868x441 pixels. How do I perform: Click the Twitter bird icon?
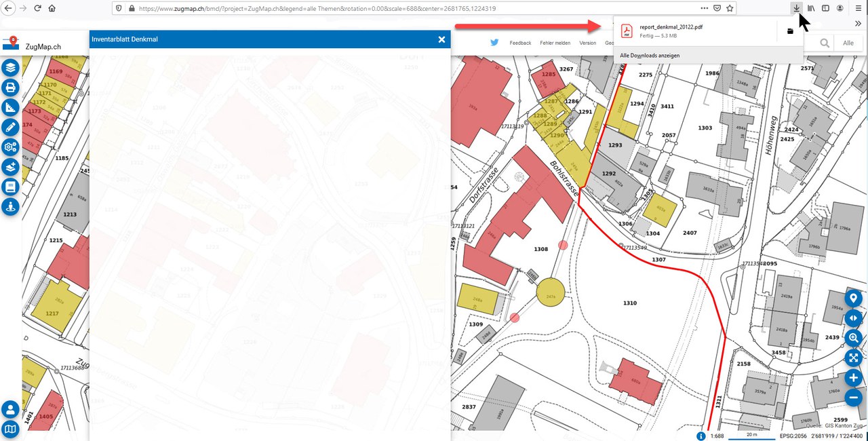click(494, 43)
